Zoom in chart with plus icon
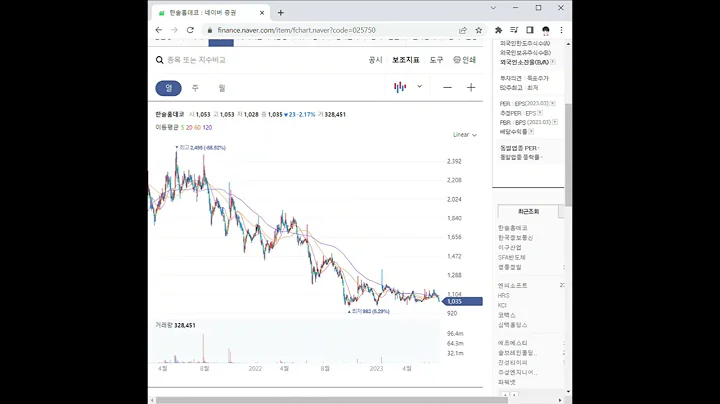This screenshot has height=404, width=720. (x=471, y=87)
